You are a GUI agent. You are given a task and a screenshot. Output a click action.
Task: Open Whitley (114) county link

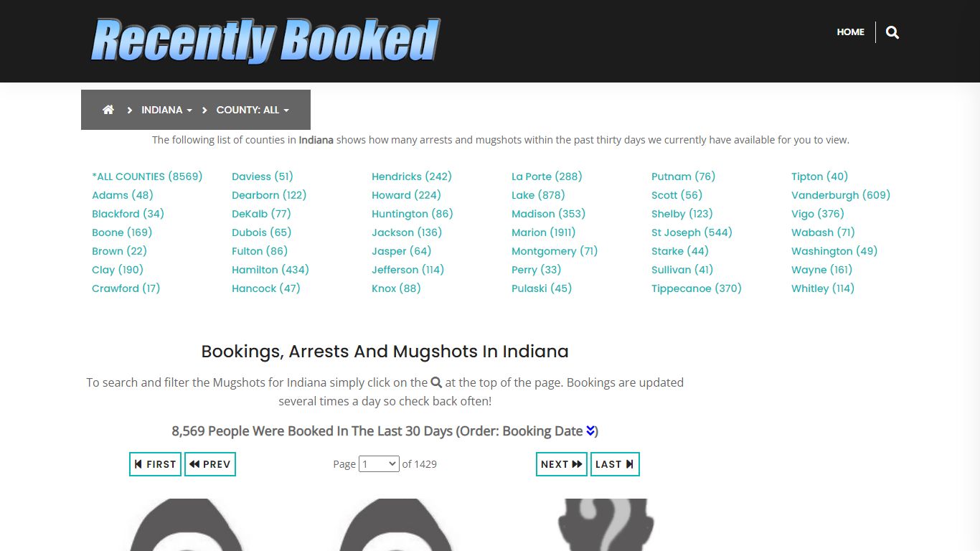tap(823, 288)
